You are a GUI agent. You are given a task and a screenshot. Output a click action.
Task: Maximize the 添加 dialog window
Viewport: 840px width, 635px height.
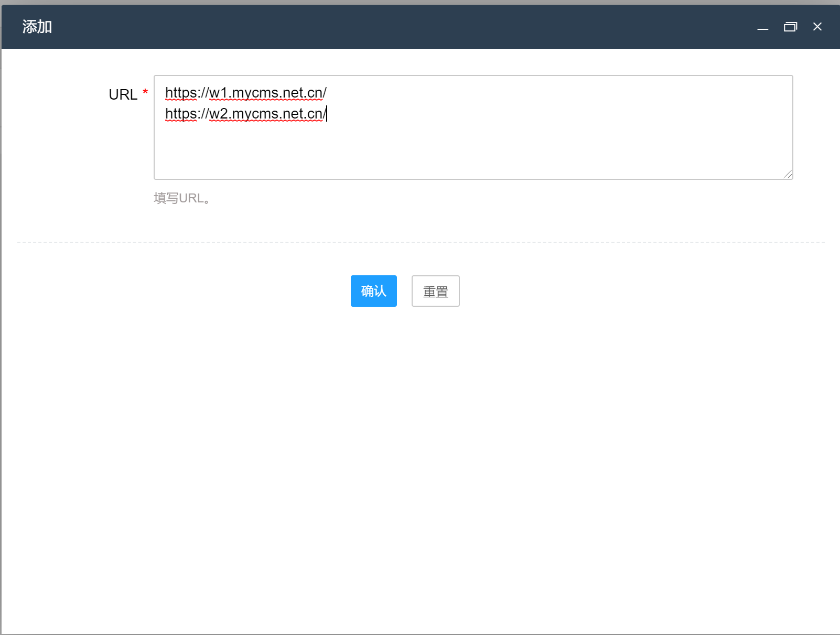[790, 27]
